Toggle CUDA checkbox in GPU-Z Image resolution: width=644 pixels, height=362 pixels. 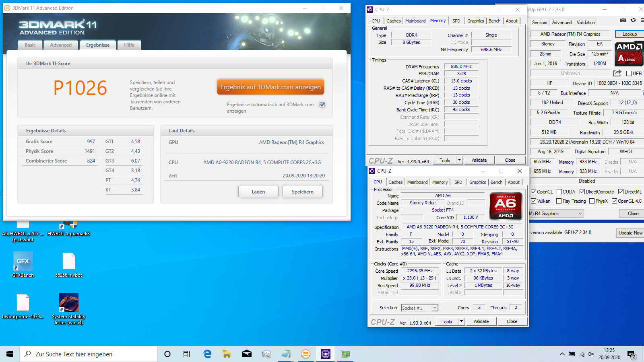tap(559, 192)
